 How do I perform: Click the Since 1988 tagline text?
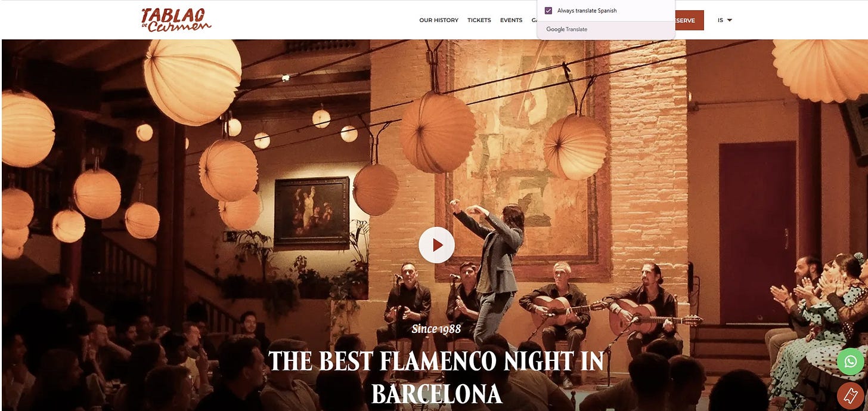(436, 329)
